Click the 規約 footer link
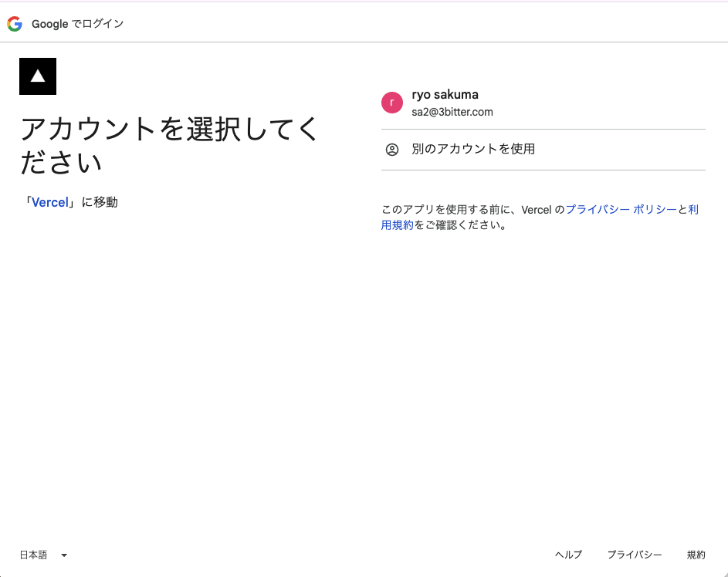The width and height of the screenshot is (728, 577). coord(696,555)
